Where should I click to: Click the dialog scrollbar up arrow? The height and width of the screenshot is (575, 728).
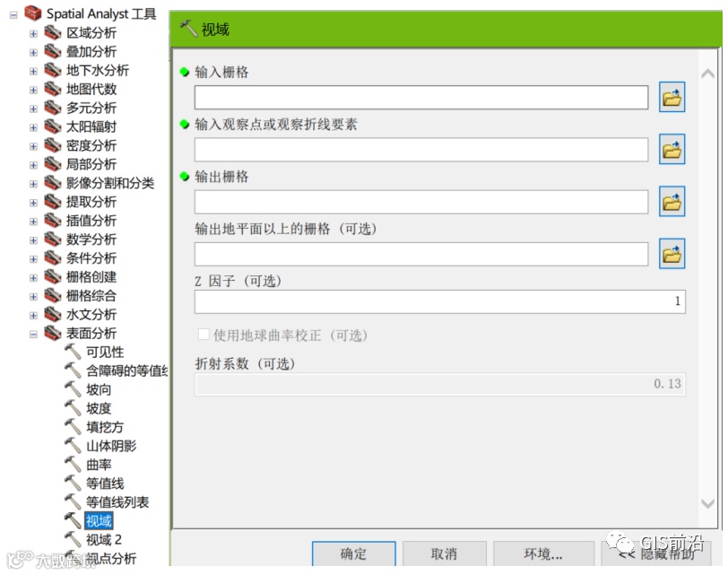[x=707, y=74]
